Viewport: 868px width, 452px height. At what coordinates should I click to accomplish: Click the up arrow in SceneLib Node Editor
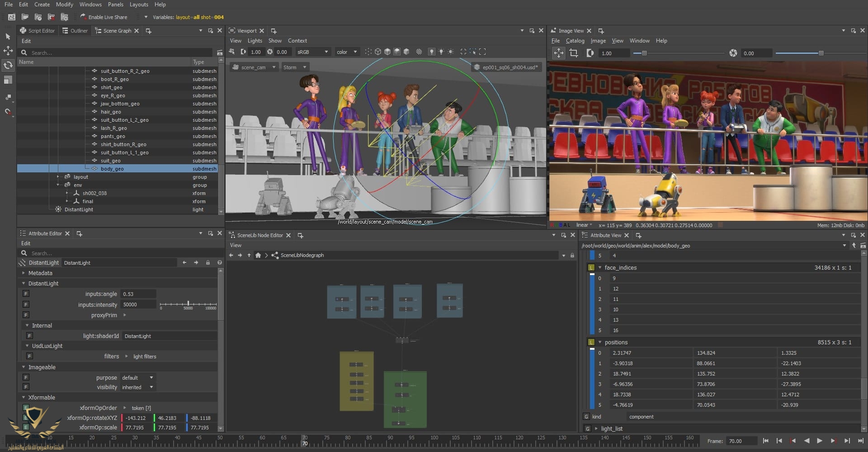[249, 256]
